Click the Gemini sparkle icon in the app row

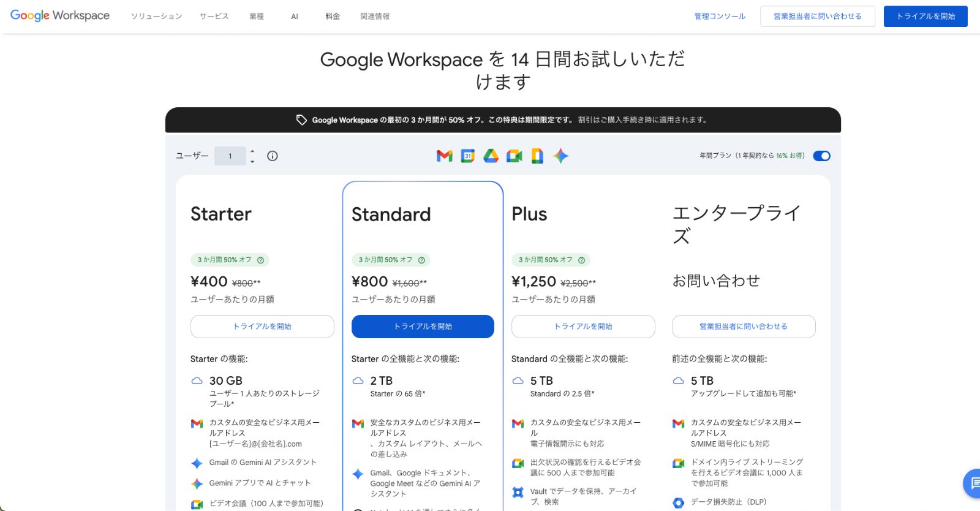[560, 156]
